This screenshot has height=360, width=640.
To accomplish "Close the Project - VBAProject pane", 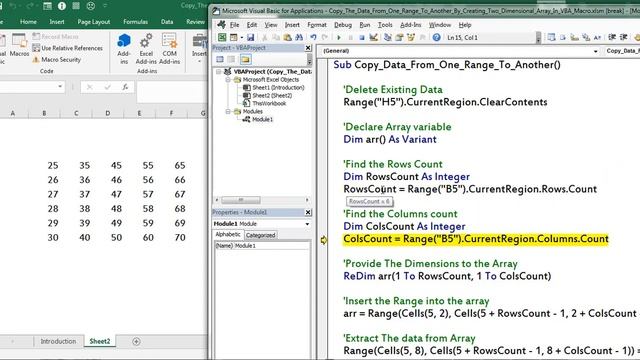I will point(308,48).
